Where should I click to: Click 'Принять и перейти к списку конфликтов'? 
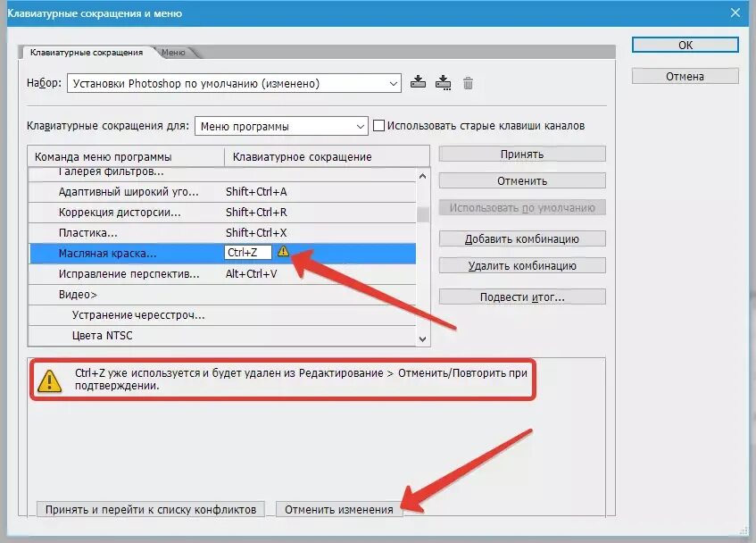click(x=151, y=509)
